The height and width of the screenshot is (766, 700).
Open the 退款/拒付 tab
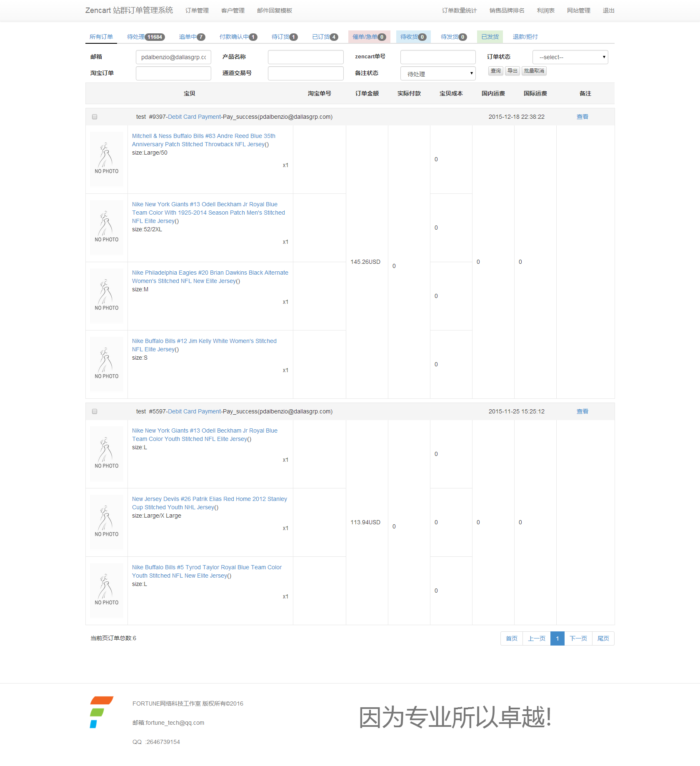tap(524, 37)
